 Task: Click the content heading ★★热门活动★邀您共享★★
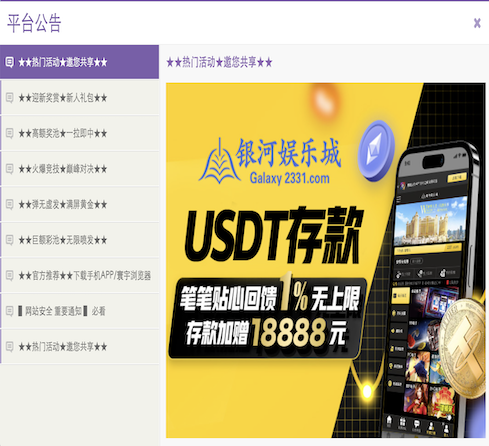219,62
